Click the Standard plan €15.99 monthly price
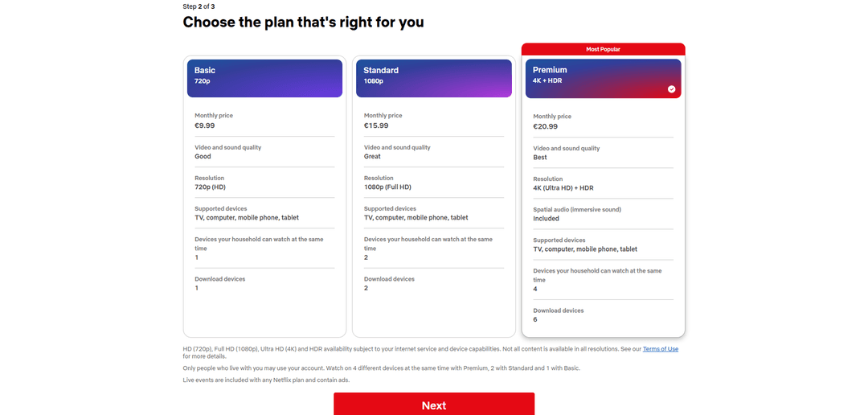Viewport: 868px width, 415px height. point(376,125)
